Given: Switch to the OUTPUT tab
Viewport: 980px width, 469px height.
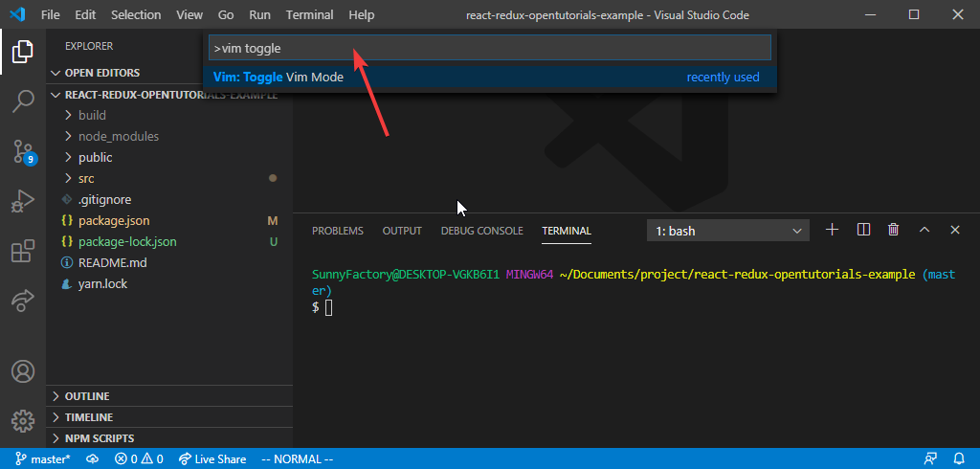Looking at the screenshot, I should click(x=402, y=231).
